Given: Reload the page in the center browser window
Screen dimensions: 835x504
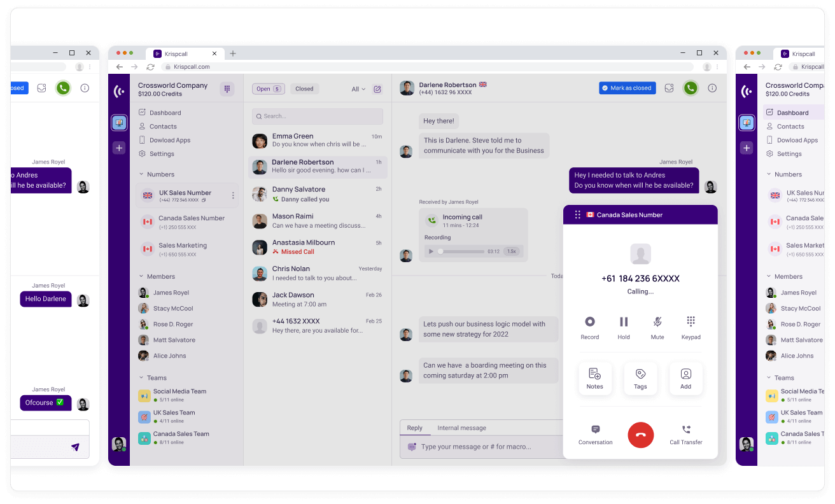Looking at the screenshot, I should [x=150, y=67].
